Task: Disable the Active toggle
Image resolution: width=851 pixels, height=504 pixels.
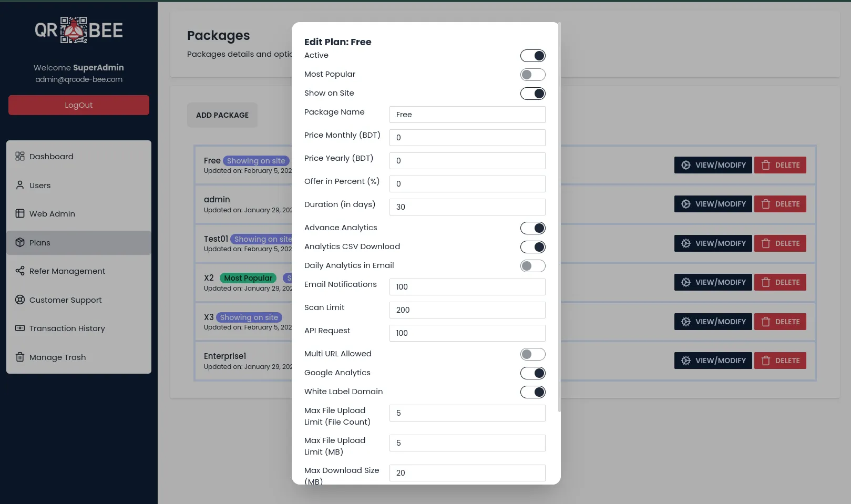Action: coord(532,56)
